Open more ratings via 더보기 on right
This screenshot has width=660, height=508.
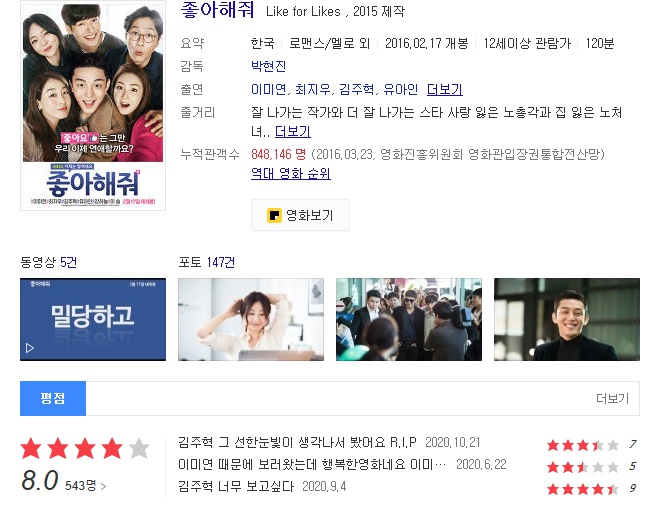(612, 399)
